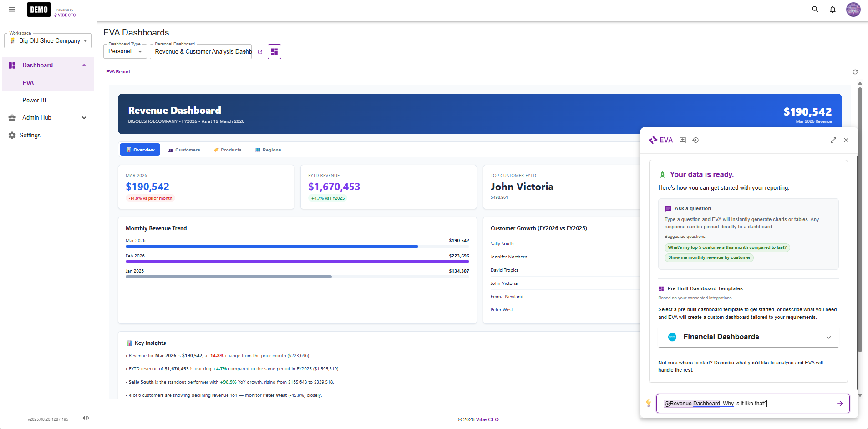Open the Big Old Shoe Company workspace selector
This screenshot has height=429, width=868.
(x=48, y=40)
